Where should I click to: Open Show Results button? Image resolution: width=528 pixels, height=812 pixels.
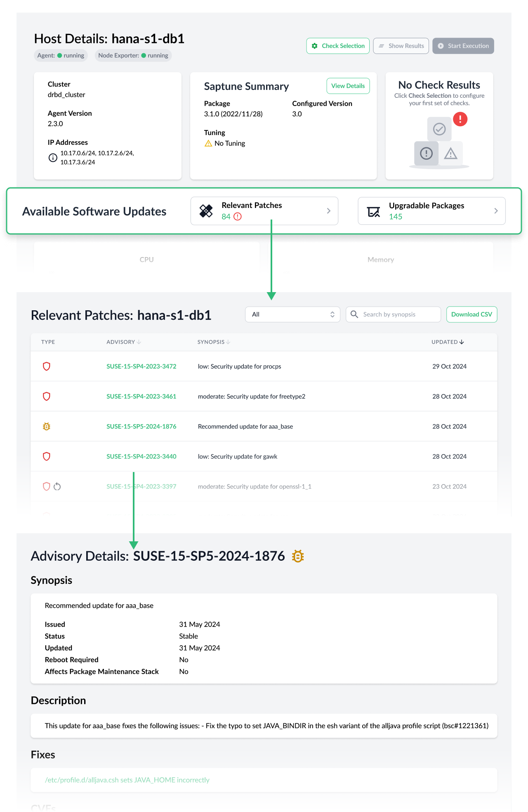tap(401, 46)
